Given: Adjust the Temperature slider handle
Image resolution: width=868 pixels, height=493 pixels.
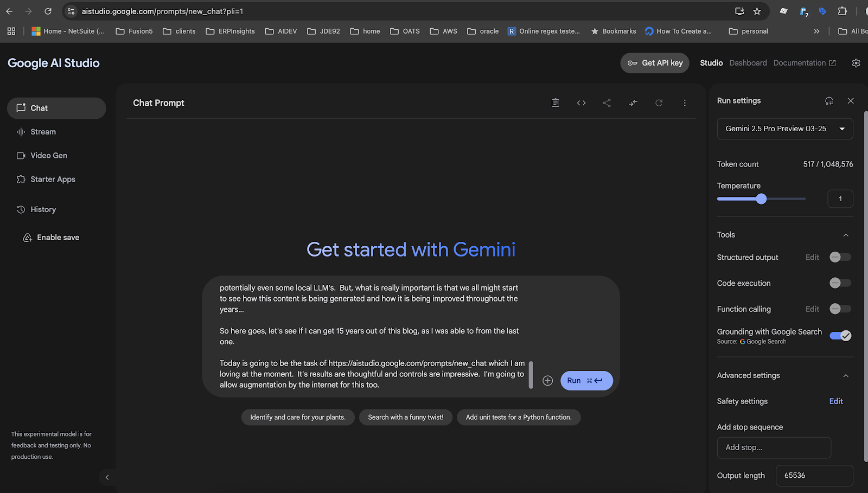Looking at the screenshot, I should (x=761, y=199).
